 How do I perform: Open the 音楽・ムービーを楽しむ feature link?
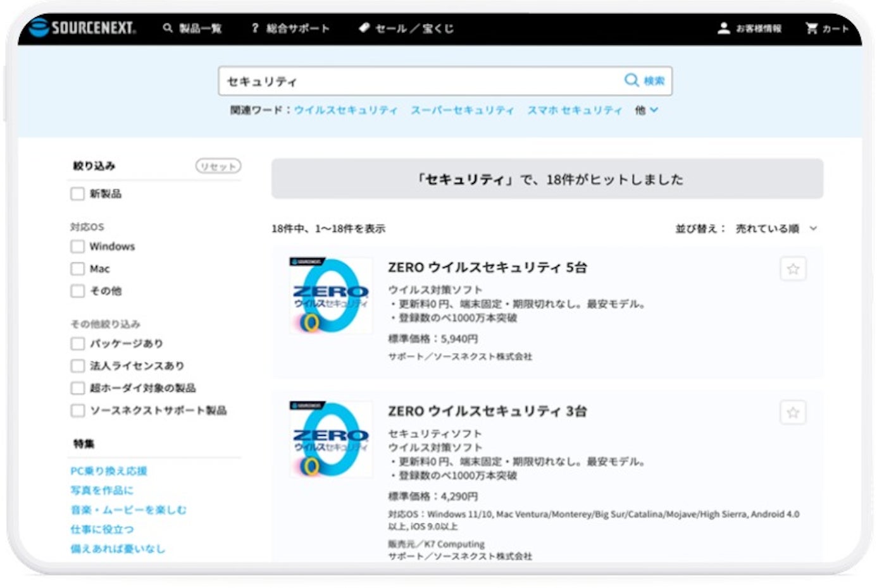[128, 510]
